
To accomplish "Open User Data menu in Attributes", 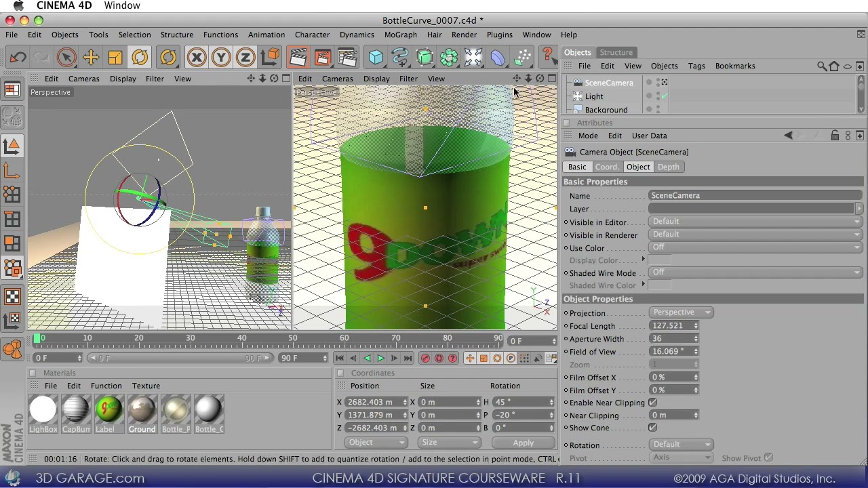I will [649, 136].
